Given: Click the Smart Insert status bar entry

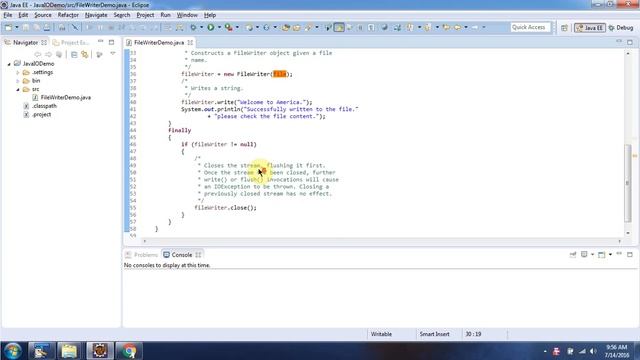Looking at the screenshot, I should [434, 334].
